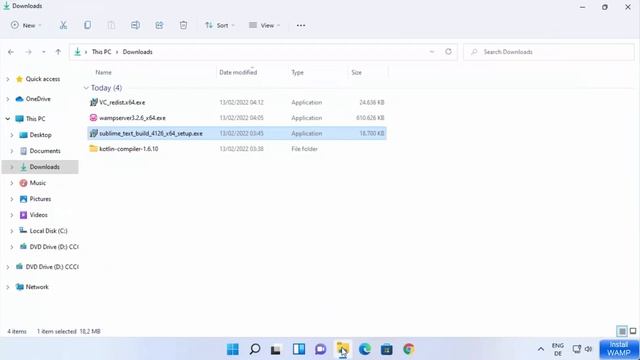Screen dimensions: 640x360
Task: Open taskbar Search magnifier
Action: pos(255,349)
